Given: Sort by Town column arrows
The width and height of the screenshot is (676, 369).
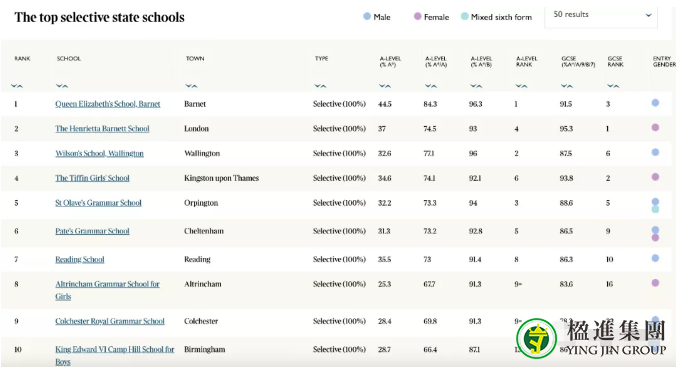Looking at the screenshot, I should point(191,86).
